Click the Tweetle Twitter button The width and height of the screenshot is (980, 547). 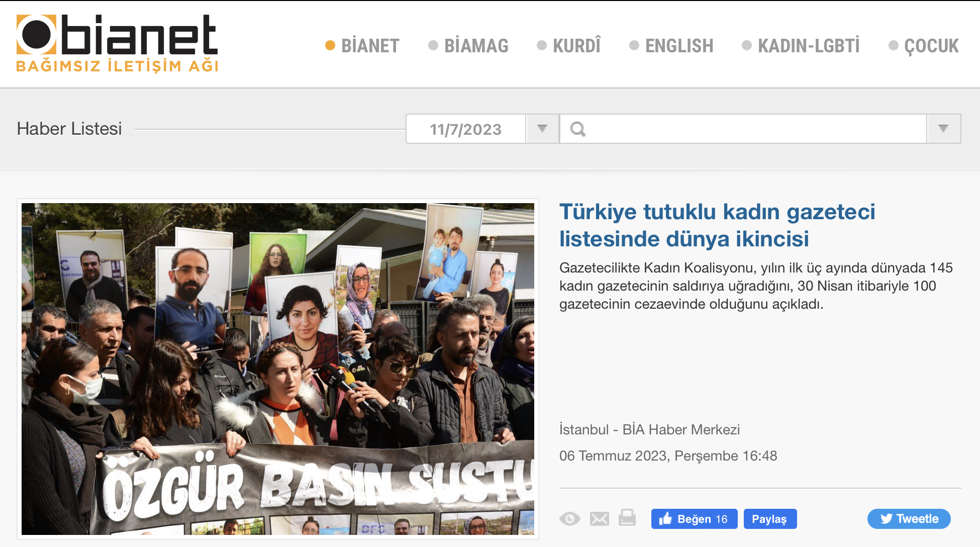[909, 519]
